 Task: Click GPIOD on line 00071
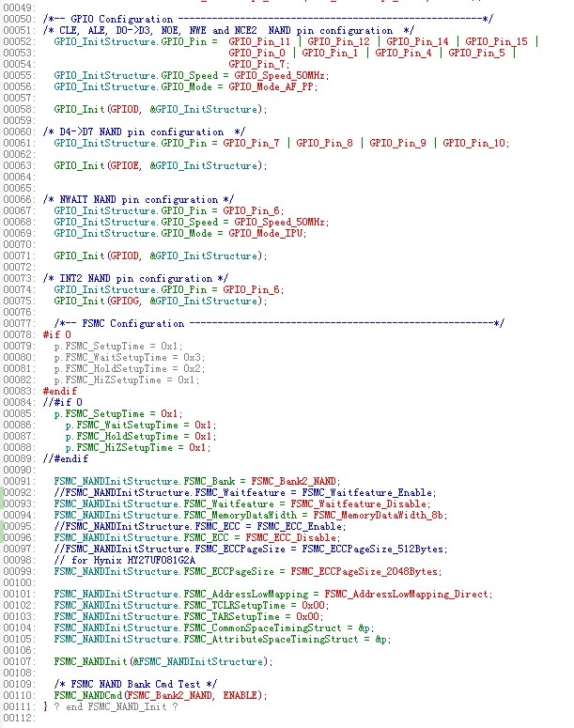pyautogui.click(x=124, y=256)
